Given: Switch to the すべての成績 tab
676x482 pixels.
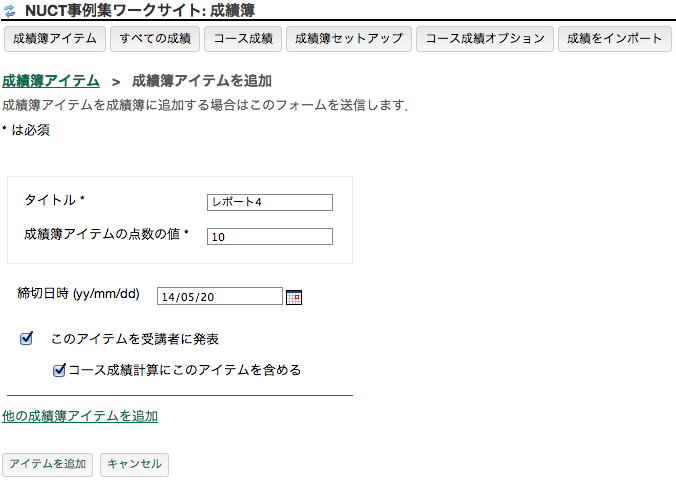Looking at the screenshot, I should [155, 39].
